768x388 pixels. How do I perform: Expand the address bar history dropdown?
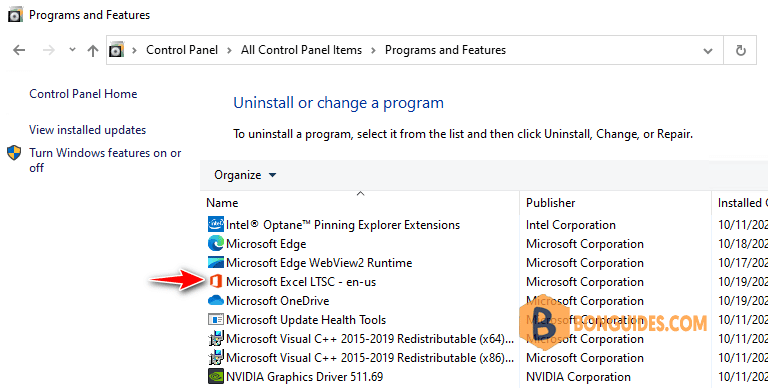point(708,50)
